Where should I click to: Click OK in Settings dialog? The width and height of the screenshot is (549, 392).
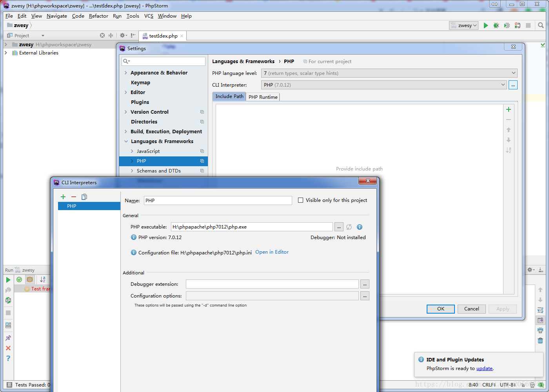point(441,309)
